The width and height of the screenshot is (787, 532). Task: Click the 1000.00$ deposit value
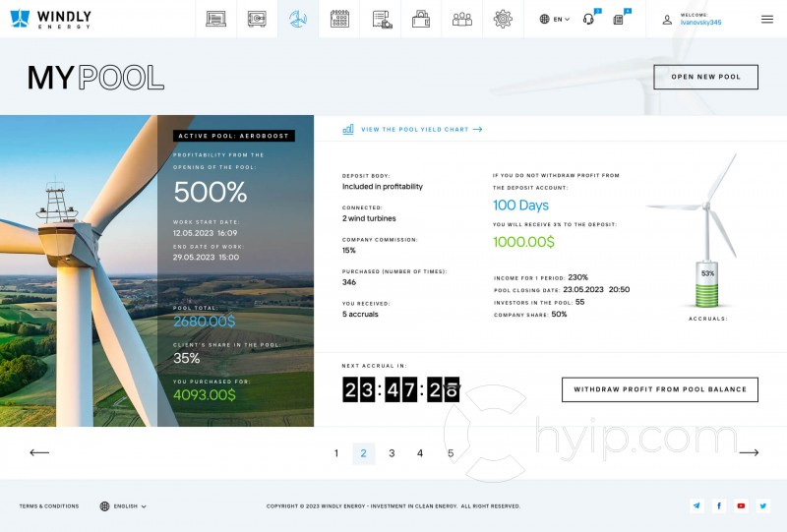pyautogui.click(x=523, y=242)
